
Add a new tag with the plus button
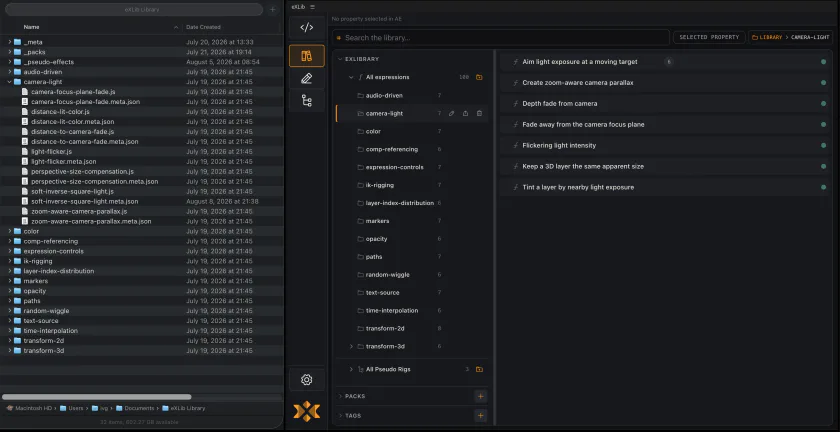481,415
